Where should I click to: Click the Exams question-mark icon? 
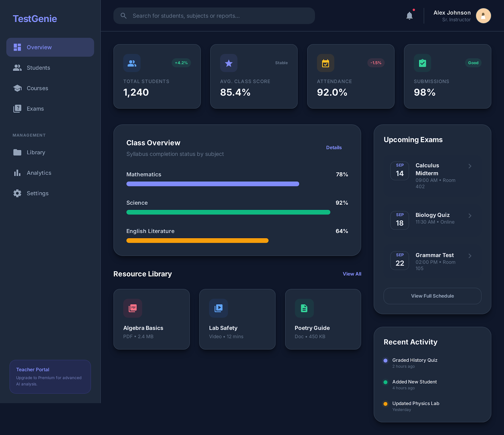[18, 108]
